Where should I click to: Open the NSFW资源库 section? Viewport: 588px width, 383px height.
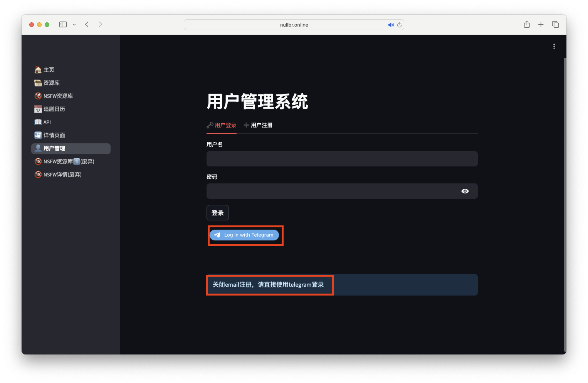tap(57, 96)
